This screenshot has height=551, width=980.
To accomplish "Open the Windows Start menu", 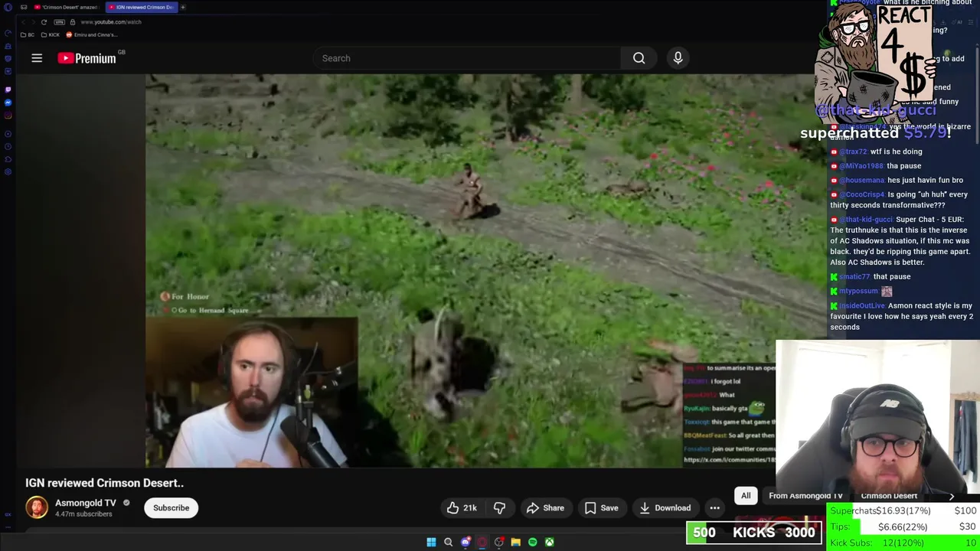I will click(x=431, y=542).
